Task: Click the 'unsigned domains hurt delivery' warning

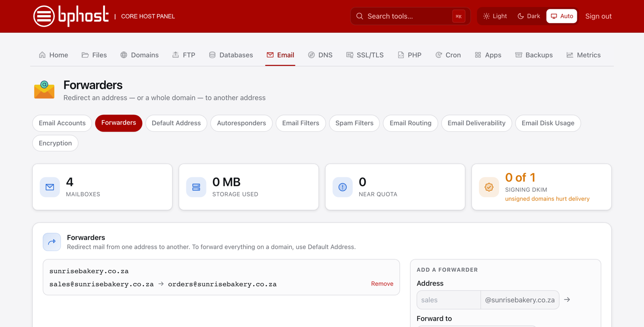Action: 547,199
